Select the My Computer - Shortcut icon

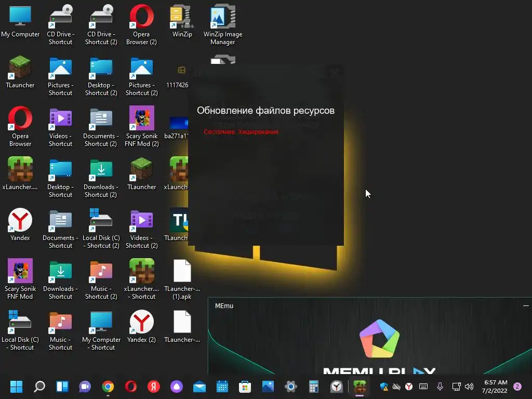coord(101,330)
